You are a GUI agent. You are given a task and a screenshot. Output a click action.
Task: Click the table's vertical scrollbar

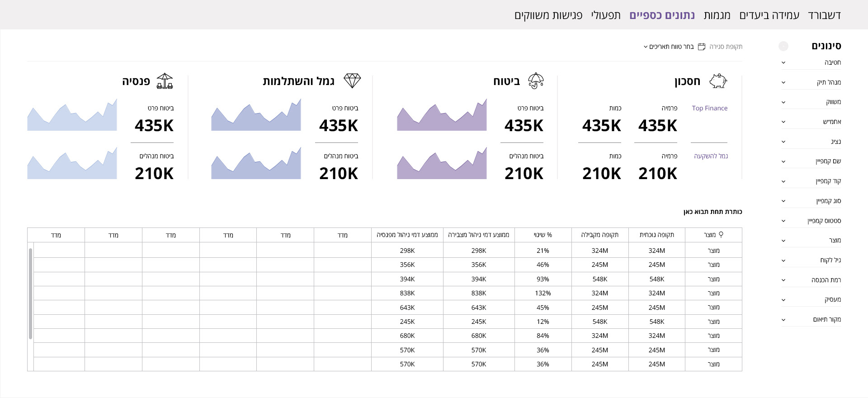[30, 293]
